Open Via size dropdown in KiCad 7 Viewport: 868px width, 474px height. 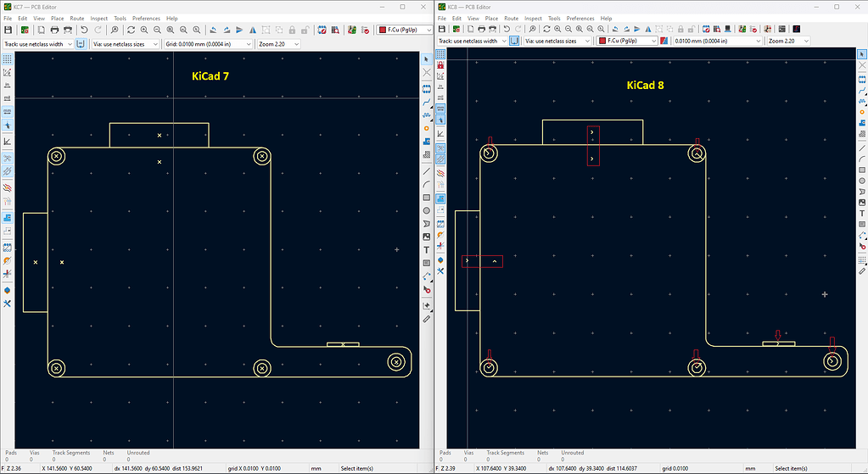tap(125, 44)
